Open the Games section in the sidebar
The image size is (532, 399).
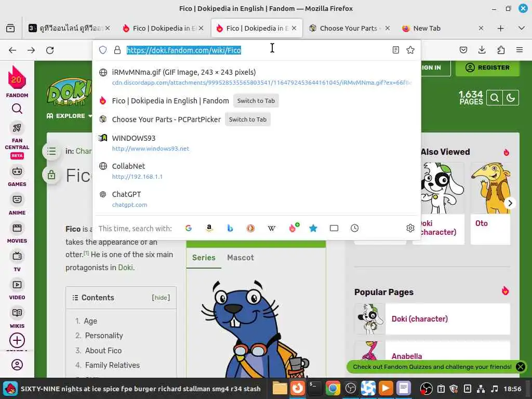pyautogui.click(x=17, y=176)
